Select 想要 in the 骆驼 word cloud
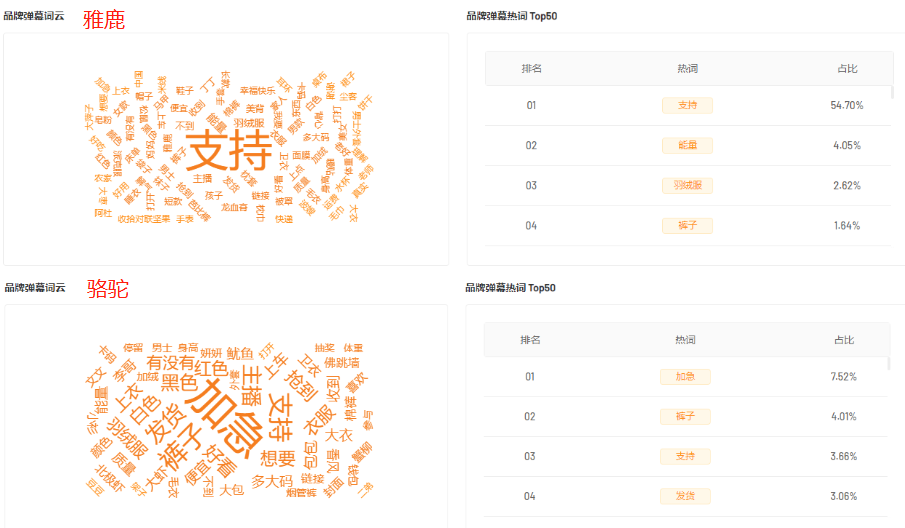Image resolution: width=905 pixels, height=528 pixels. click(278, 458)
